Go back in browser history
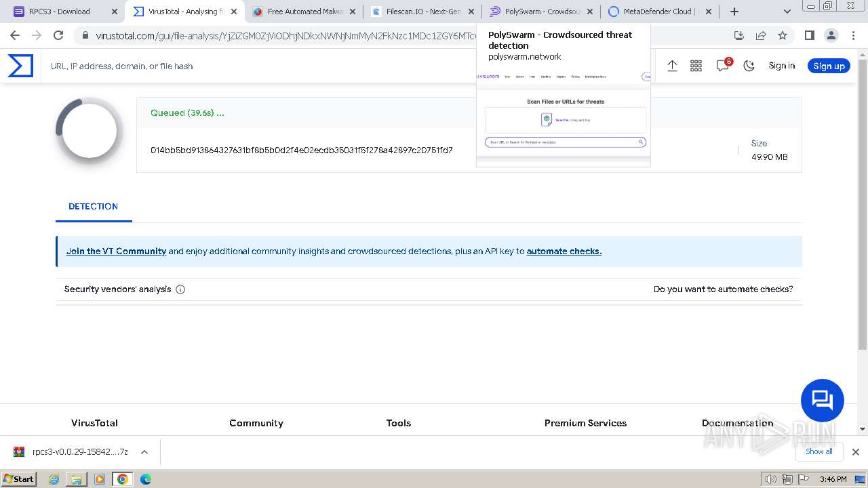The height and width of the screenshot is (488, 868). pos(15,35)
